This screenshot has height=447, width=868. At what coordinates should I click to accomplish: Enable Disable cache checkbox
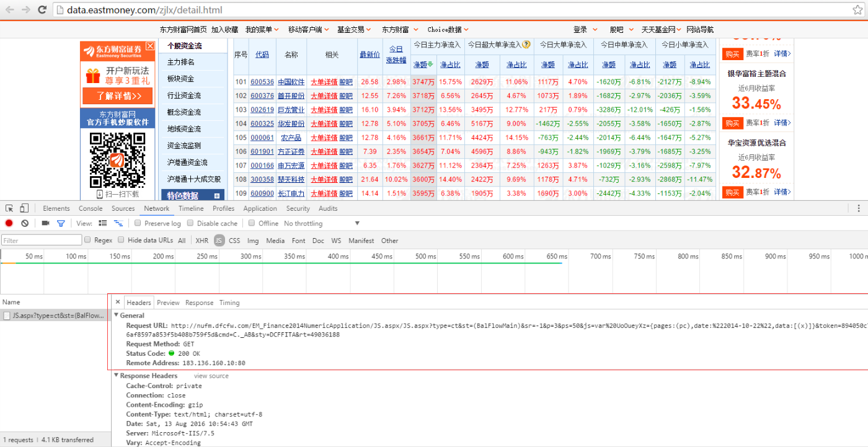pos(190,223)
